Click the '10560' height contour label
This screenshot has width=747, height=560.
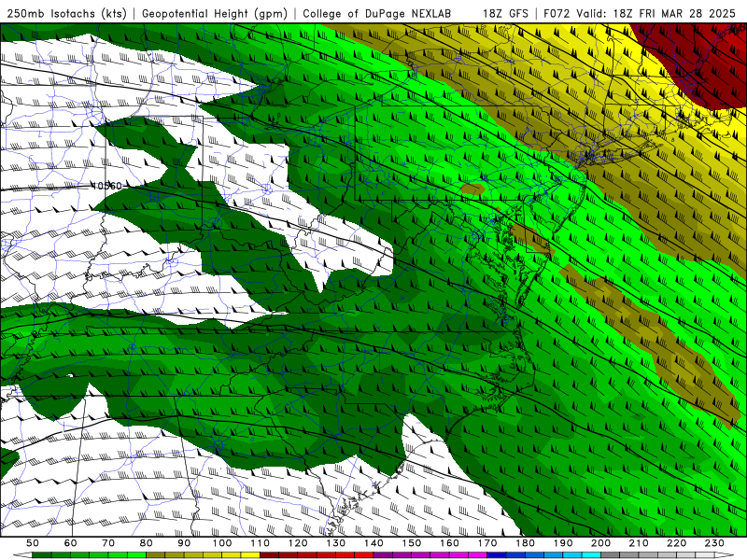click(x=106, y=186)
